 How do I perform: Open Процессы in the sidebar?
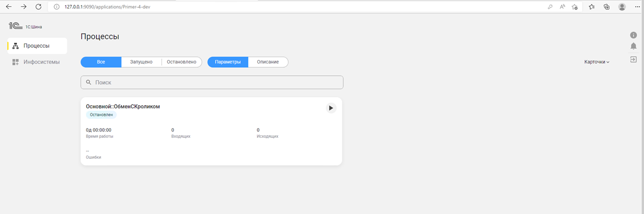pos(37,46)
